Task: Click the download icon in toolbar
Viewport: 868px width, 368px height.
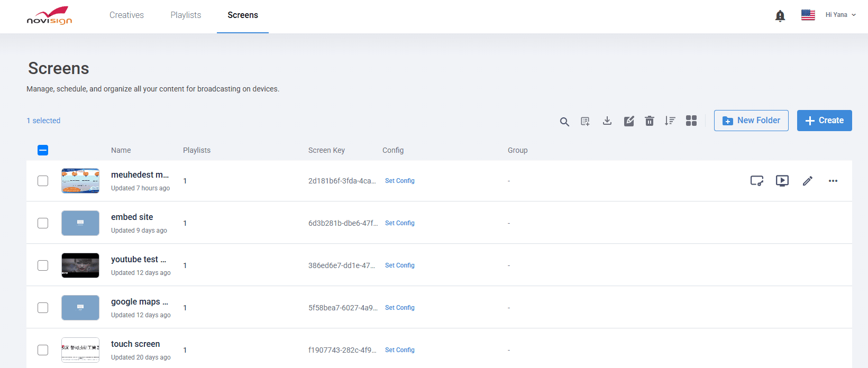Action: point(607,121)
